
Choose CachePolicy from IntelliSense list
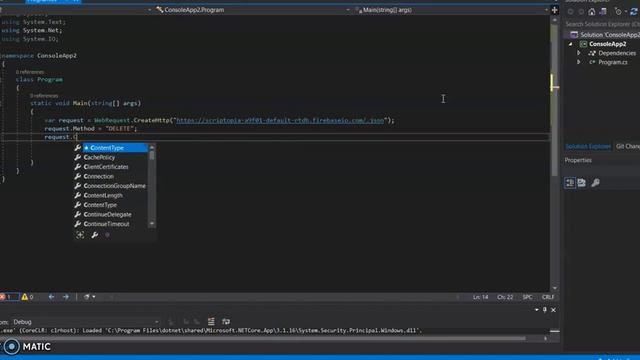click(99, 158)
